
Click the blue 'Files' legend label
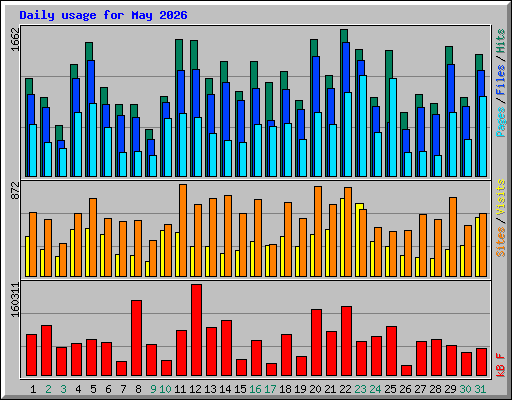click(501, 80)
